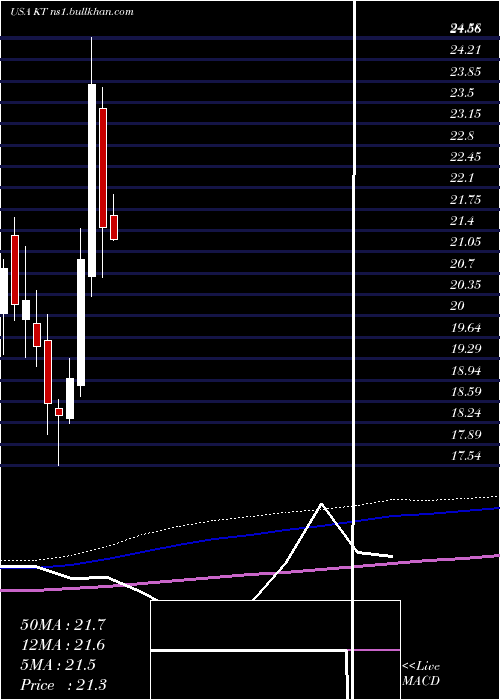Viewport: 500px width, 700px height.
Task: Click the 23.15 price axis label
Action: (465, 114)
